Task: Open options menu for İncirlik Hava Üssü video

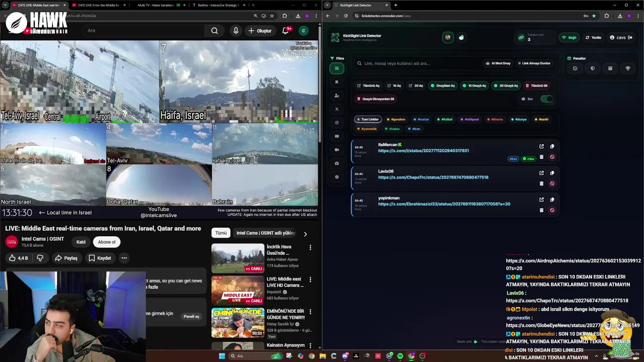Action: point(310,247)
